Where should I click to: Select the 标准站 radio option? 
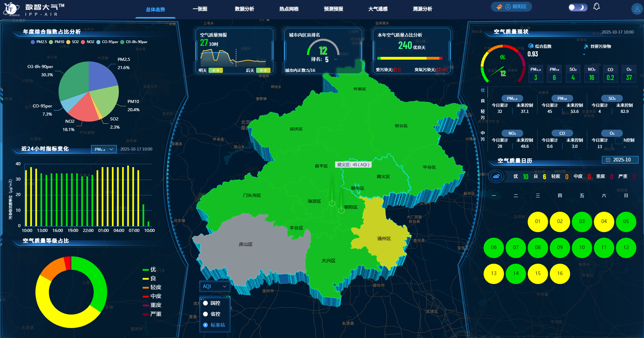pos(205,325)
